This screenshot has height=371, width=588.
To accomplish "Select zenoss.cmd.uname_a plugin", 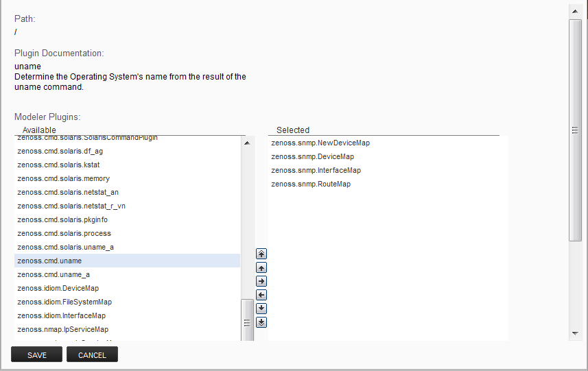I will point(54,274).
